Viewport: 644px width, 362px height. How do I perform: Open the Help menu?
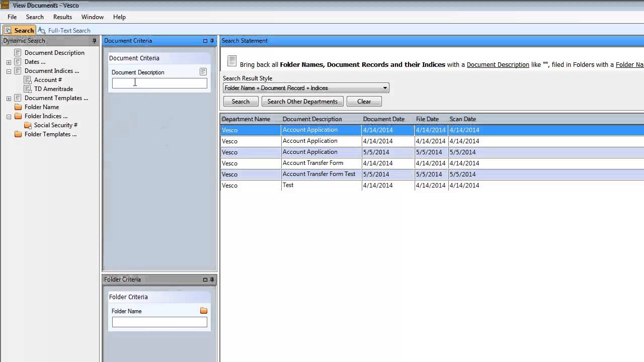click(x=119, y=17)
